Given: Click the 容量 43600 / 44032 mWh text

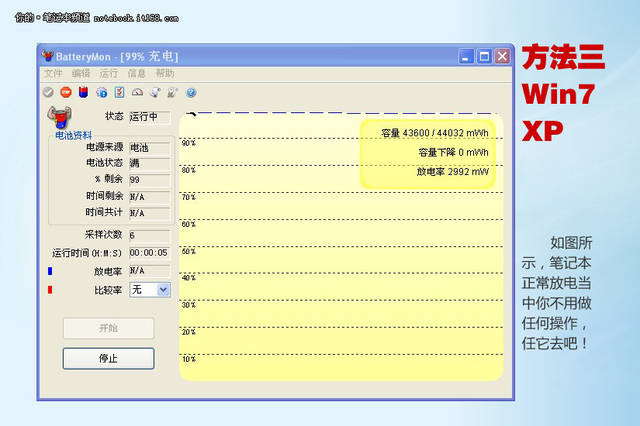Looking at the screenshot, I should 435,133.
